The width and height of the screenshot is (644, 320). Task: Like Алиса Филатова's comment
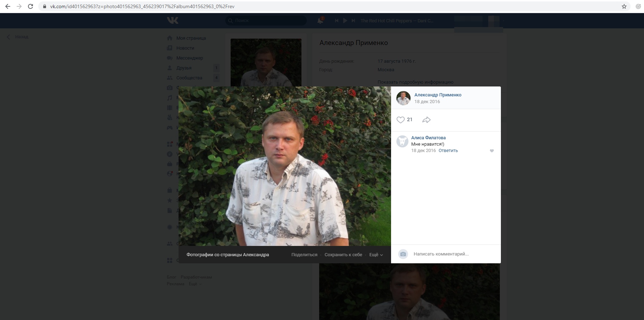pyautogui.click(x=492, y=151)
